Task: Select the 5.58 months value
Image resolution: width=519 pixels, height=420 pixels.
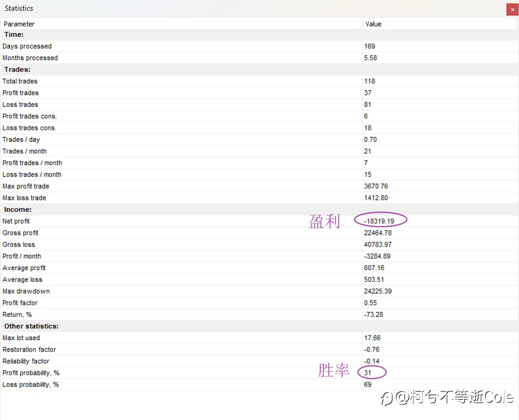Action: pyautogui.click(x=370, y=58)
